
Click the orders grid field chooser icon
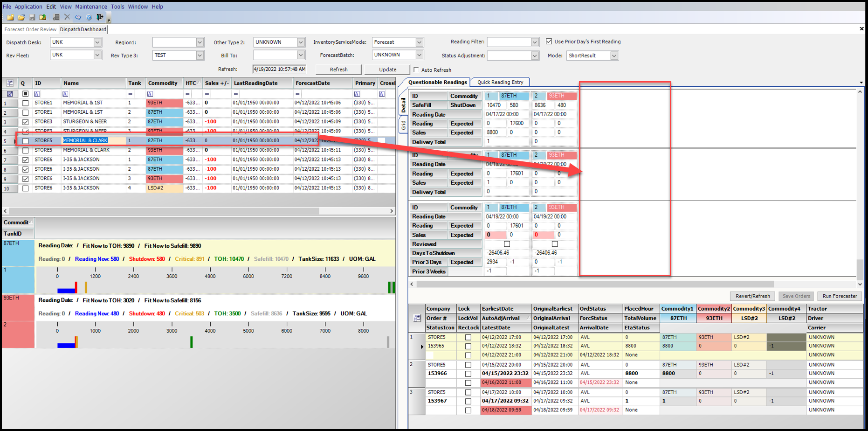(417, 318)
